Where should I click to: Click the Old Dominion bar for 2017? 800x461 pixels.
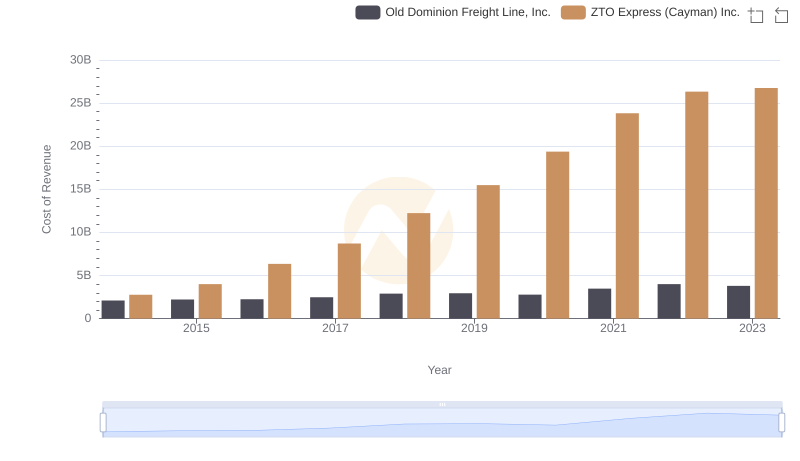(x=321, y=308)
